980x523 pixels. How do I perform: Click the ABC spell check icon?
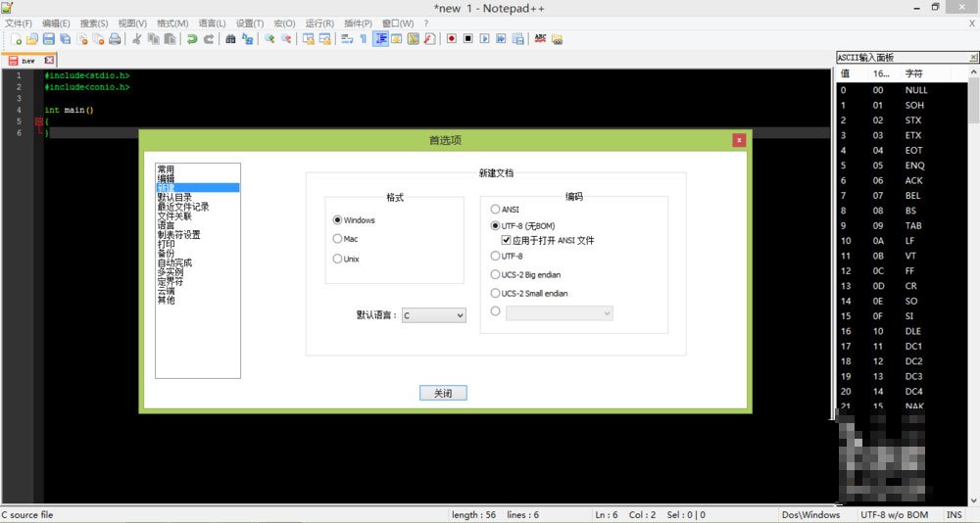540,39
